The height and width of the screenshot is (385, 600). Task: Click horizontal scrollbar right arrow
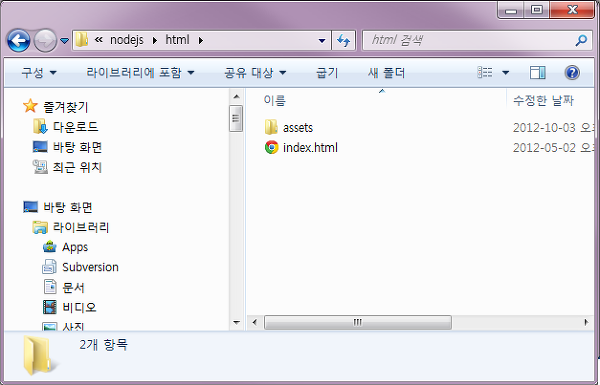point(586,322)
